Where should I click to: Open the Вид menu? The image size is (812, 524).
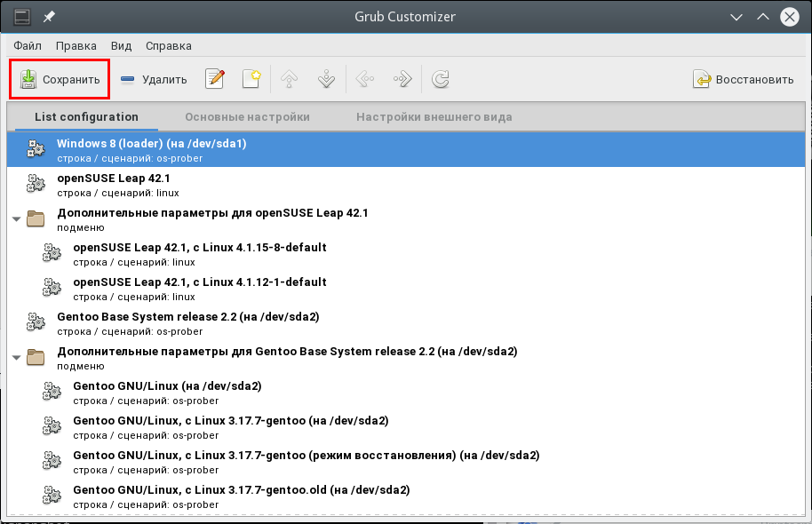click(x=121, y=45)
